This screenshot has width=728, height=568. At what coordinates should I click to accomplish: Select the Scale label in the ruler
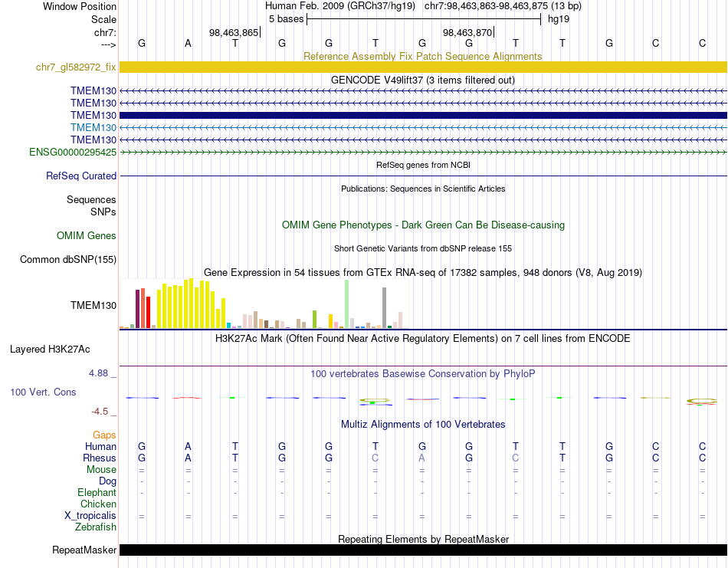coord(103,19)
